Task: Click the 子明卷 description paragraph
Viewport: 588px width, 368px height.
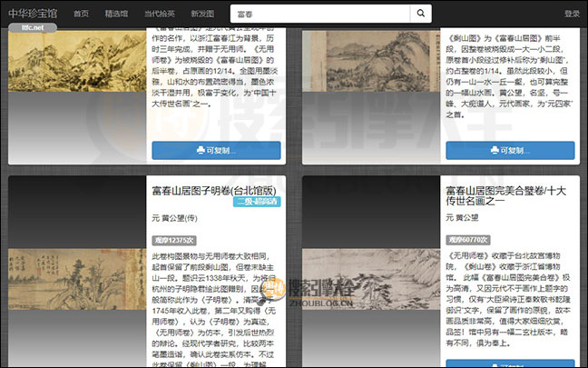Action: (213, 310)
